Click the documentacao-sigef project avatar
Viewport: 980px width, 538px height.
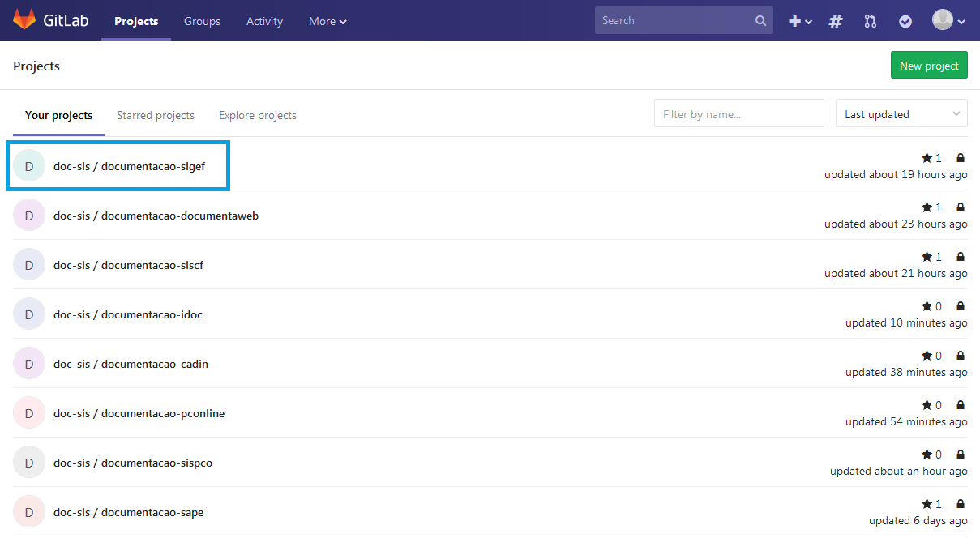(29, 166)
